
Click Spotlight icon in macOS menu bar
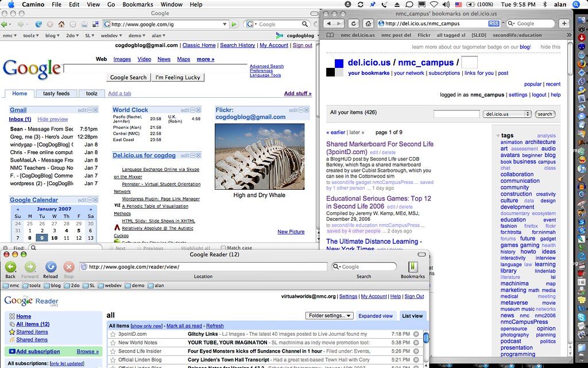(x=577, y=5)
